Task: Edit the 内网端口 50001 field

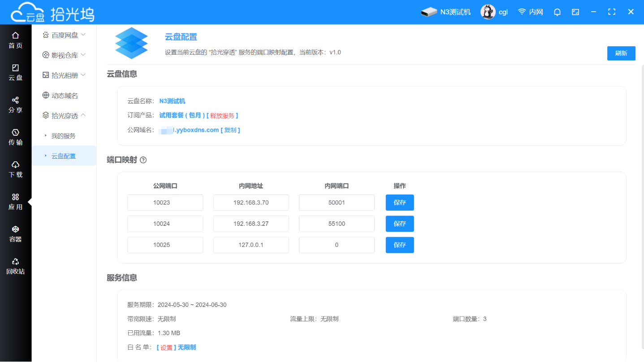Action: pos(337,203)
